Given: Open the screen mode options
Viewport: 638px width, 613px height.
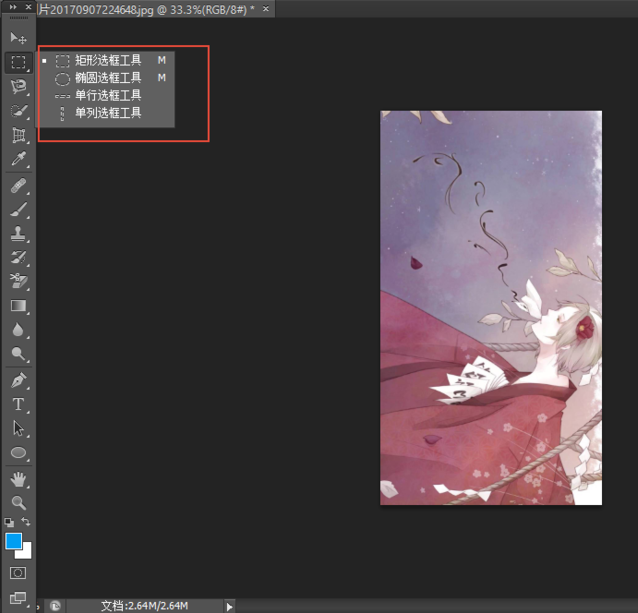Looking at the screenshot, I should [x=18, y=598].
